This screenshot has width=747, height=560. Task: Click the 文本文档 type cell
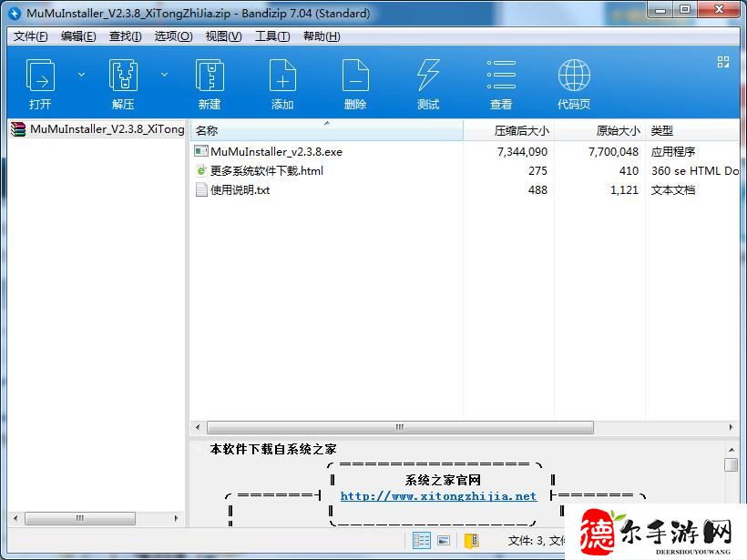point(673,190)
